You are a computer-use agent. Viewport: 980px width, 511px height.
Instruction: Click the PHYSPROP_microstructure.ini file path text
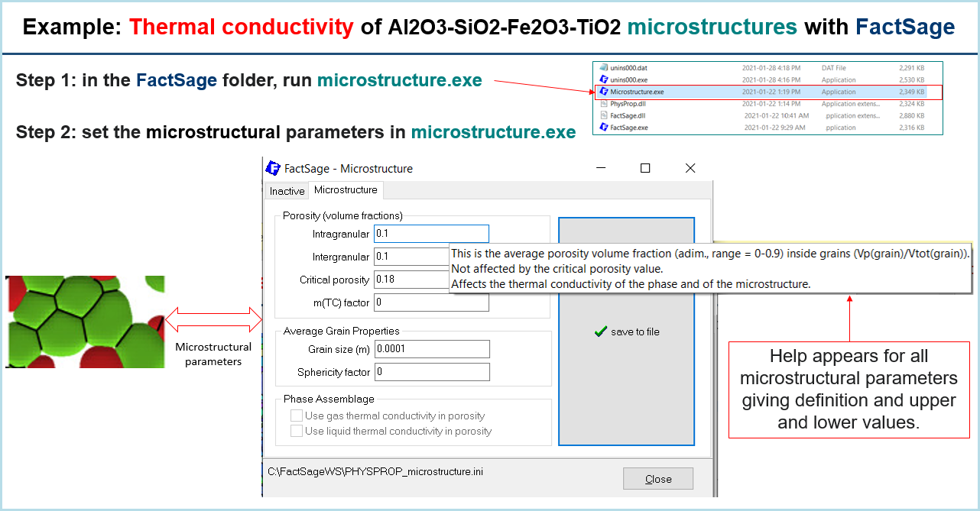pyautogui.click(x=375, y=471)
